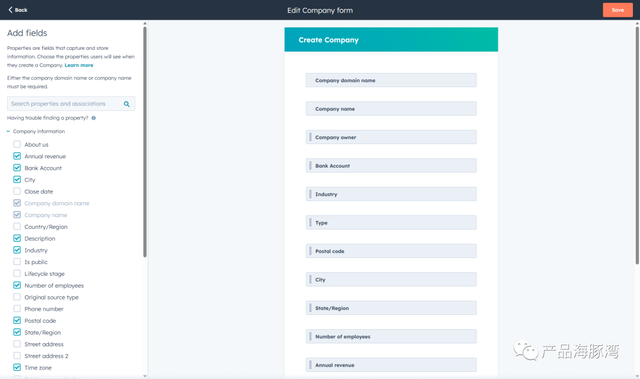Click the disabled Company name checkbox
The image size is (640, 379).
(x=17, y=215)
